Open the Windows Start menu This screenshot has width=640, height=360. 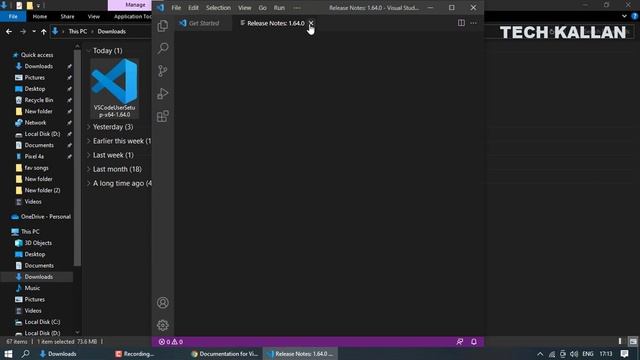click(8, 354)
